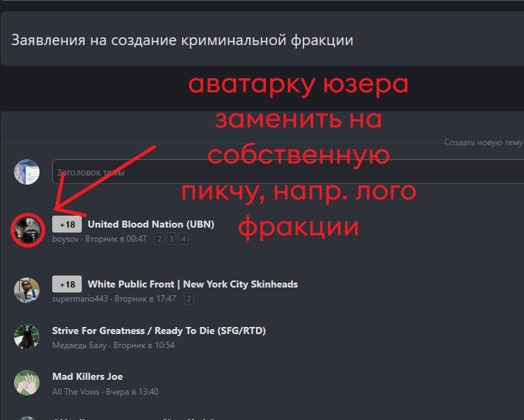Open your own avatar next to topic title field
524x420 pixels.
click(x=27, y=172)
